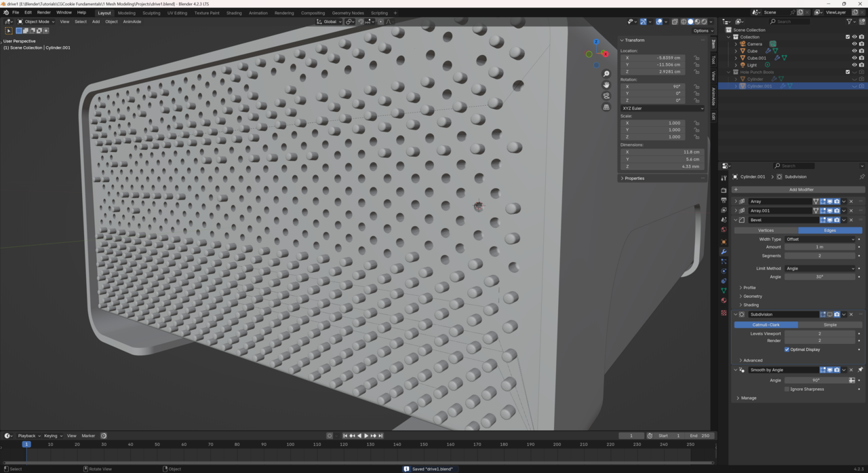
Task: Uncheck Optimal Display checkbox
Action: pyautogui.click(x=787, y=349)
